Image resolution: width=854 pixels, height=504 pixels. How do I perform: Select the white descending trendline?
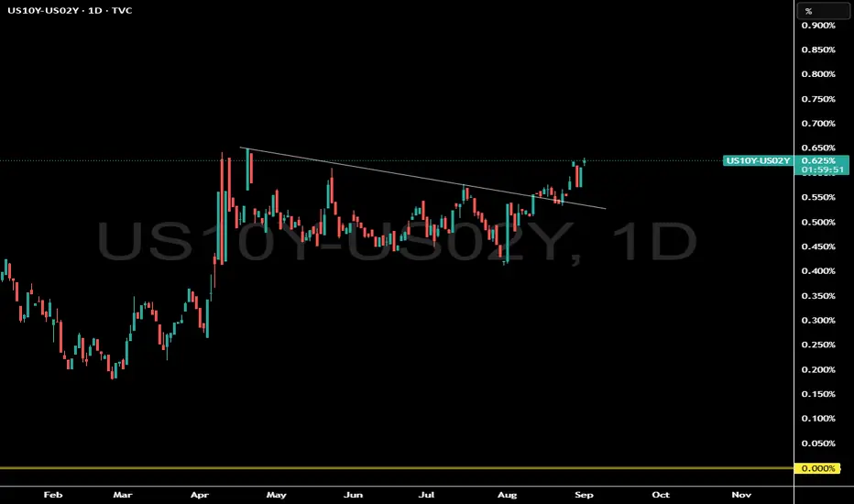(422, 178)
